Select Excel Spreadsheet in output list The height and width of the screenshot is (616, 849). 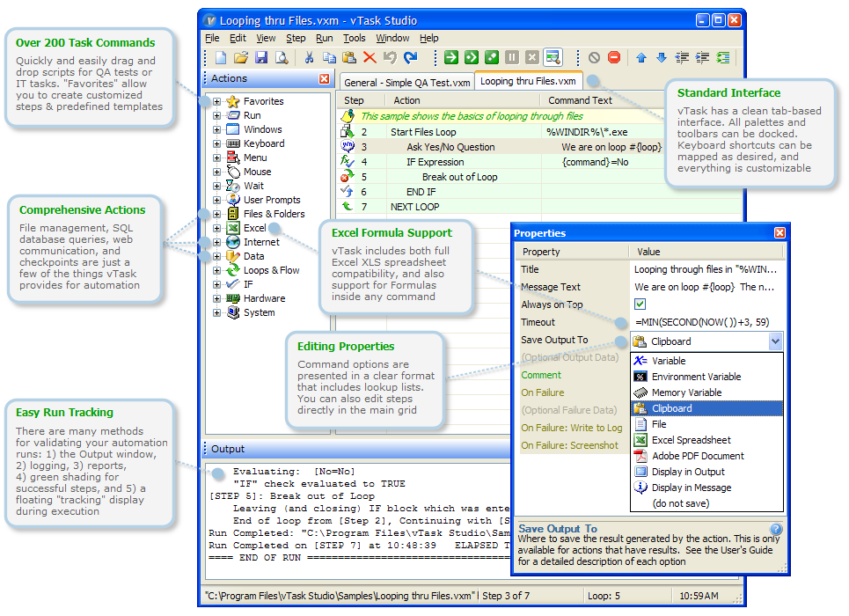coord(691,440)
